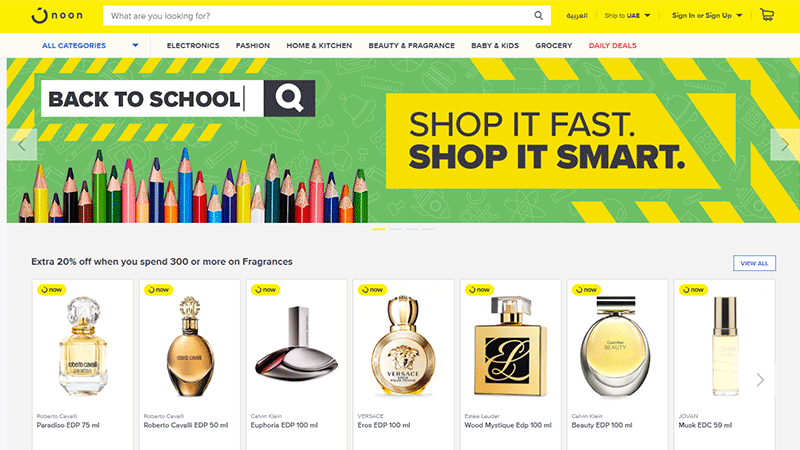Select the Beauty & Fragrance menu item
Screen dimensions: 800x450
click(411, 45)
